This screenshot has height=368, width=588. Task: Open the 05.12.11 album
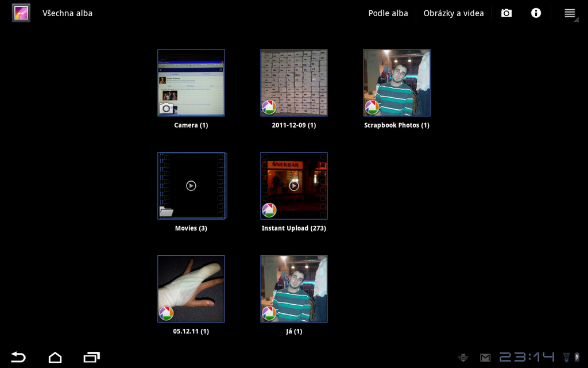(191, 289)
